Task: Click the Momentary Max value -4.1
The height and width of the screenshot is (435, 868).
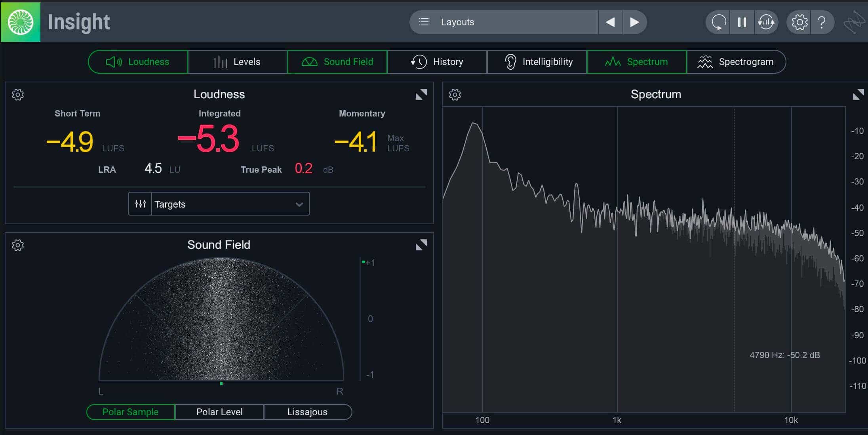Action: coord(356,142)
